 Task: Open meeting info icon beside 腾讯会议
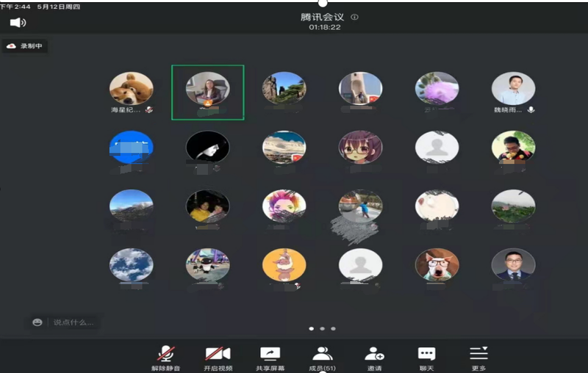355,17
